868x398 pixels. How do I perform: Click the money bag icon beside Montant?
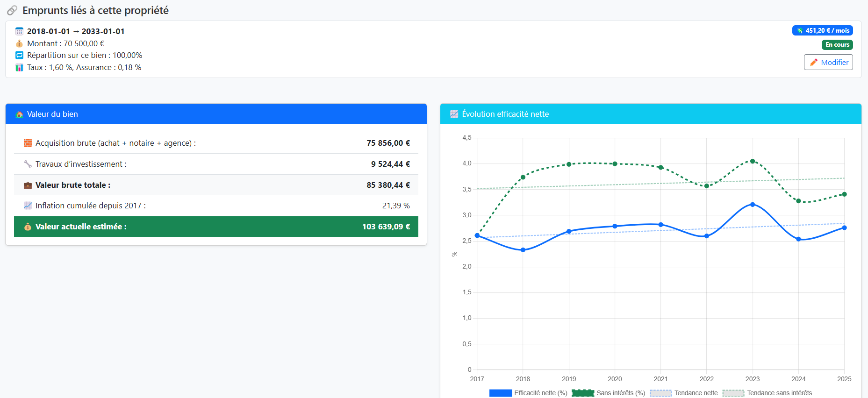tap(19, 43)
